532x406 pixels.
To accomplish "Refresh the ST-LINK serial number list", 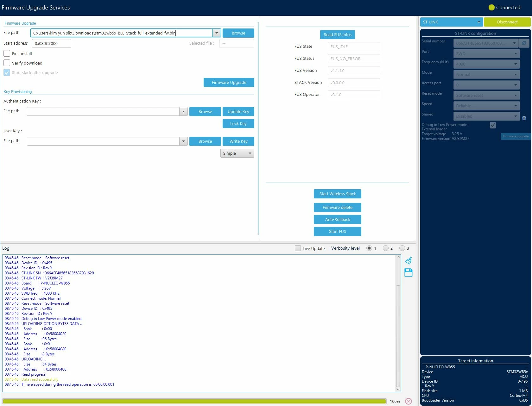I will click(x=524, y=43).
